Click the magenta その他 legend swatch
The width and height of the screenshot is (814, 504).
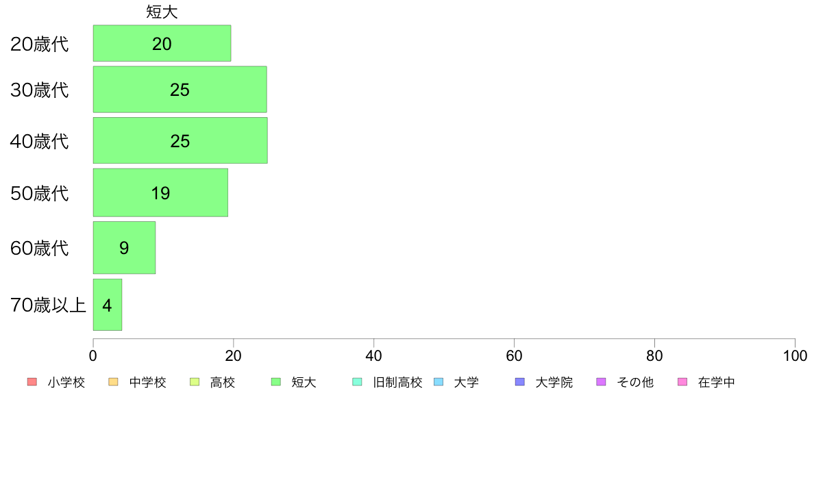(x=601, y=382)
